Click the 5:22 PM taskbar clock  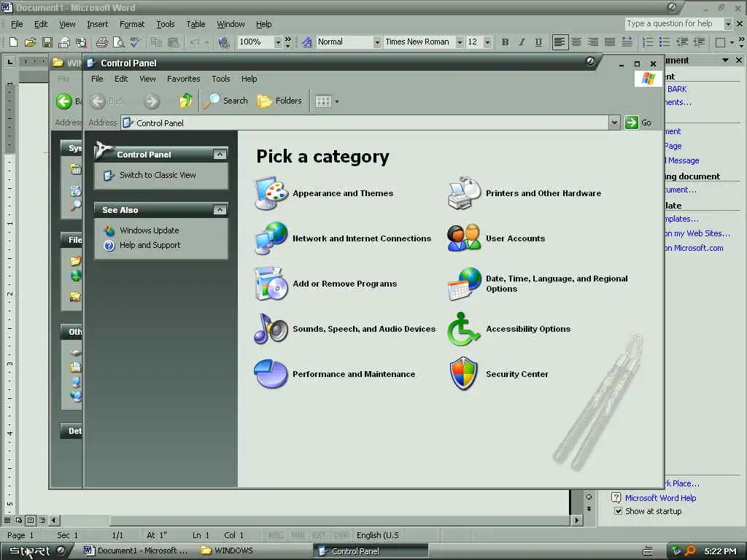[x=720, y=551]
